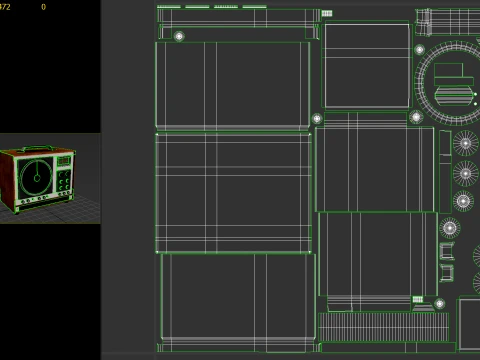
Task: Select the small grid UV island just above the striped grille
Action: [x=418, y=299]
